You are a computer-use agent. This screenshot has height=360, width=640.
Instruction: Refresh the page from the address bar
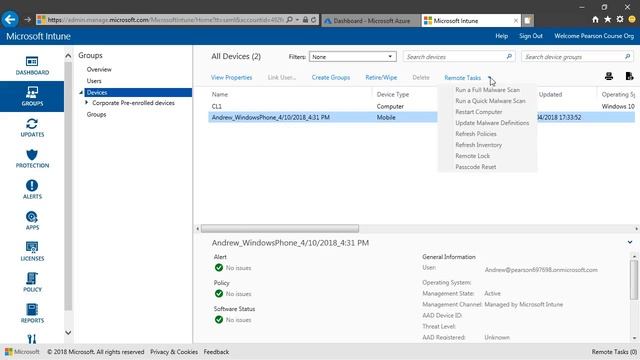[313, 20]
